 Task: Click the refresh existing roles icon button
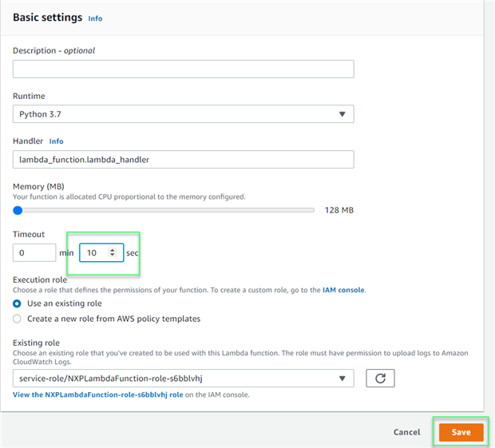pos(380,378)
